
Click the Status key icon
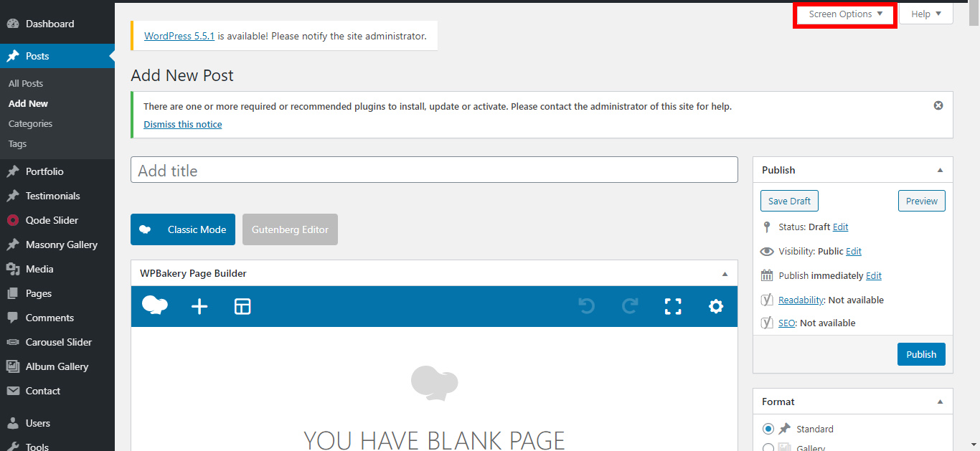(767, 227)
